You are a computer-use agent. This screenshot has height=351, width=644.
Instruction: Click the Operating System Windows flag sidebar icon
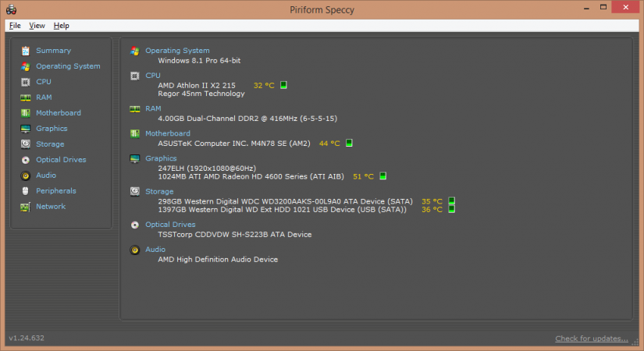coord(26,66)
